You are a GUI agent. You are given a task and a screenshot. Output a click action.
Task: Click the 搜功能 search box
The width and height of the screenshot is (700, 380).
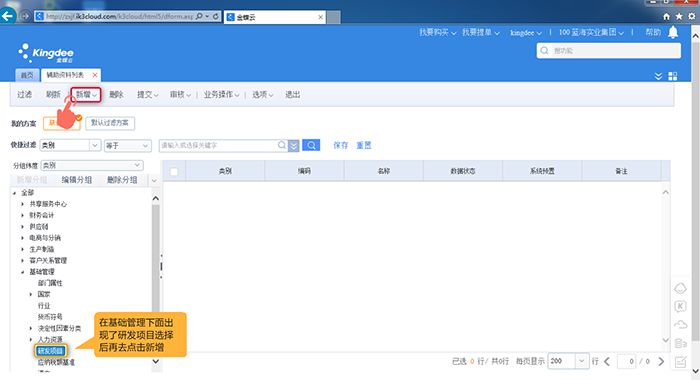609,50
